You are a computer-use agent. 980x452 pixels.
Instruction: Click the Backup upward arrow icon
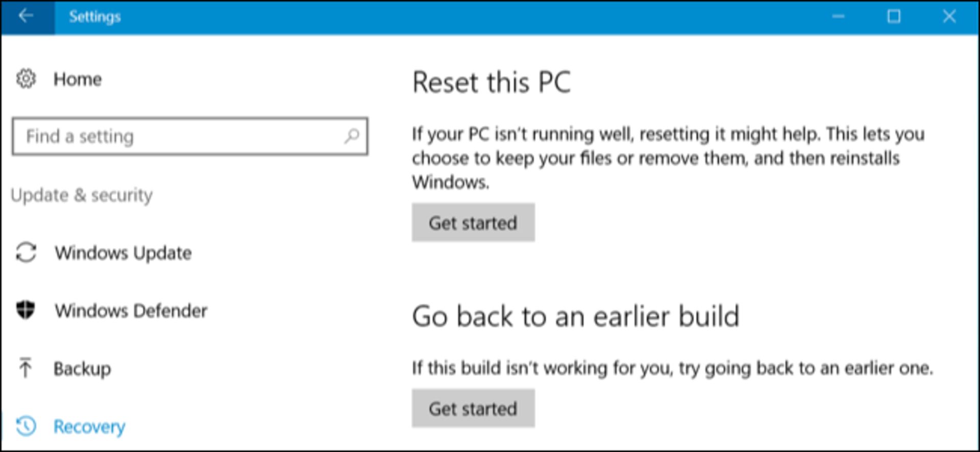click(x=25, y=368)
